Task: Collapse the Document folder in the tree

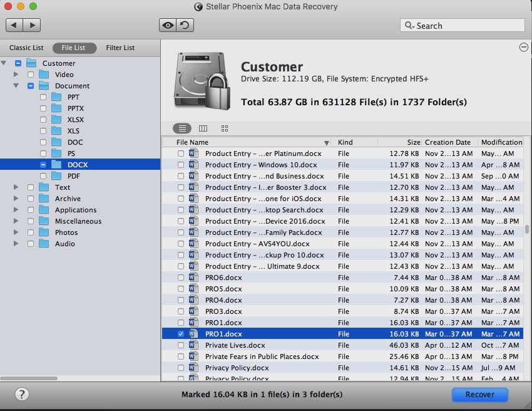Action: click(x=15, y=86)
